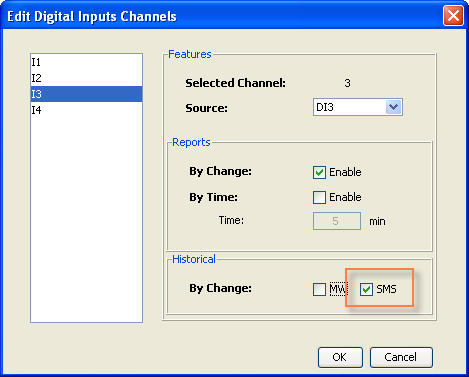
Task: Click the Edit Digital Inputs Channels title bar
Action: [220, 16]
